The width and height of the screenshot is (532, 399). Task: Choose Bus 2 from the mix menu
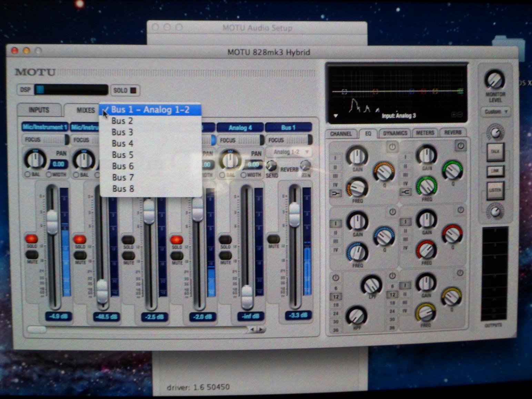150,121
